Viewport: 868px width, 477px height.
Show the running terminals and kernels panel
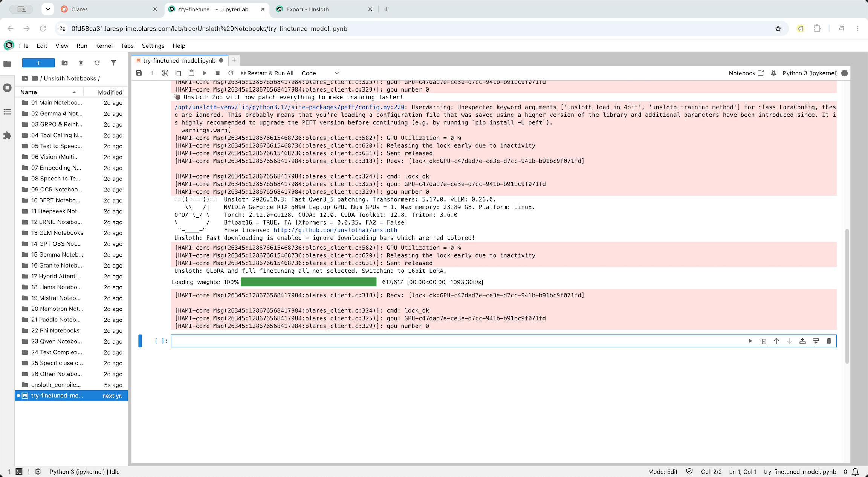point(7,88)
